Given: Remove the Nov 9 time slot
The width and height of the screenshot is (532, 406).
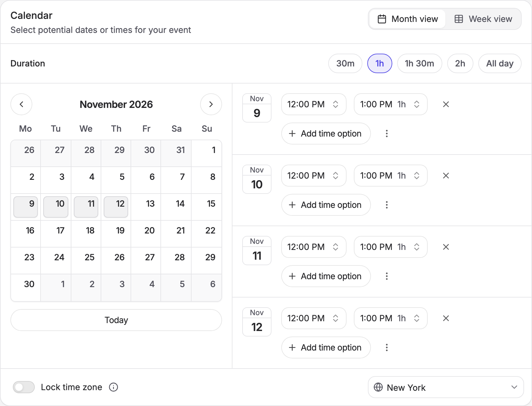Looking at the screenshot, I should (446, 104).
